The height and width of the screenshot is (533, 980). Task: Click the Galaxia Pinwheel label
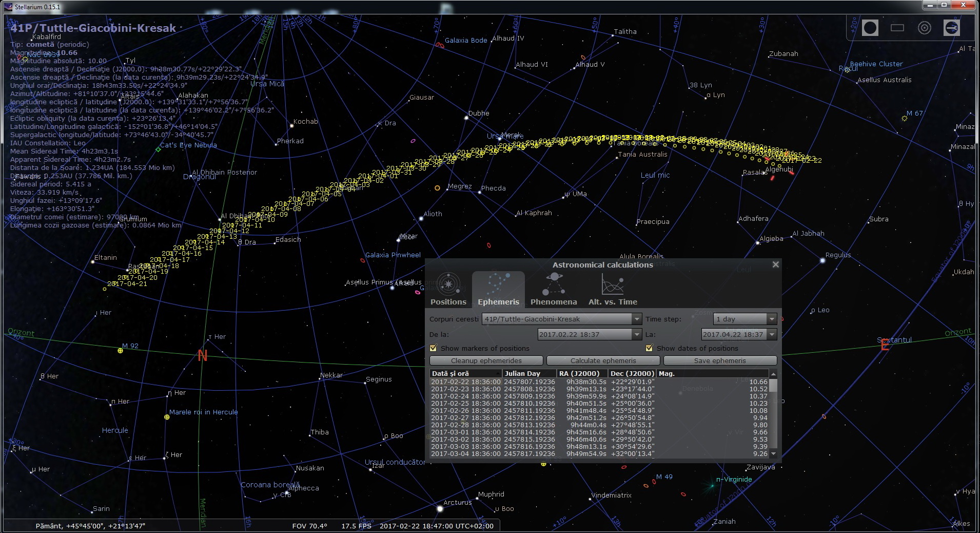pos(393,255)
